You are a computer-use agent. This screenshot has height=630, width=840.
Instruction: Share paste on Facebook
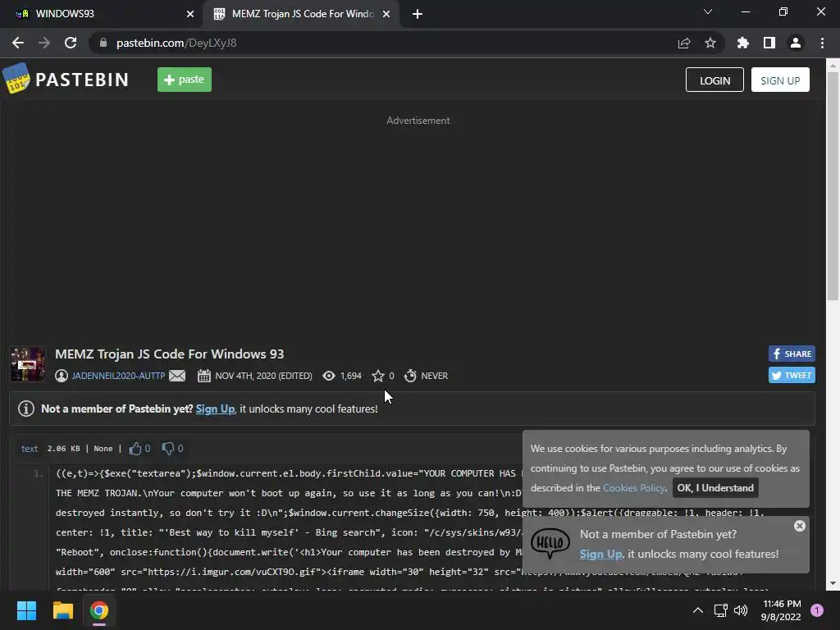click(x=792, y=354)
